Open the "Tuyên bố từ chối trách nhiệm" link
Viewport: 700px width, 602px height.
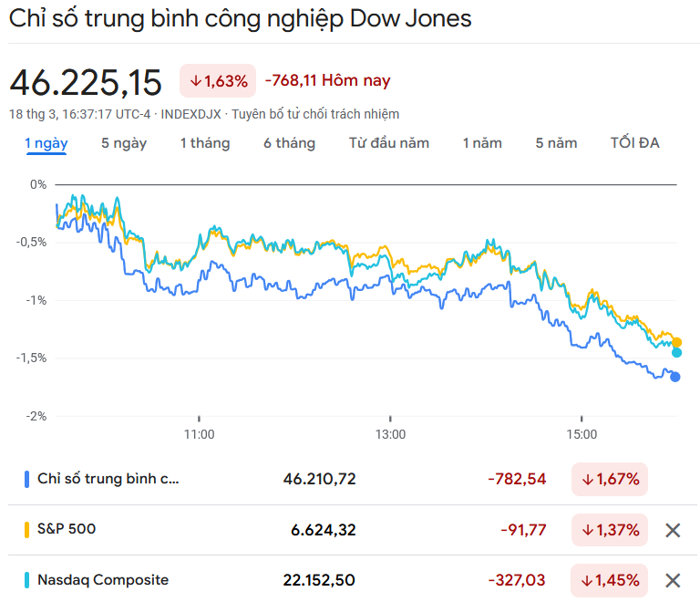[315, 114]
